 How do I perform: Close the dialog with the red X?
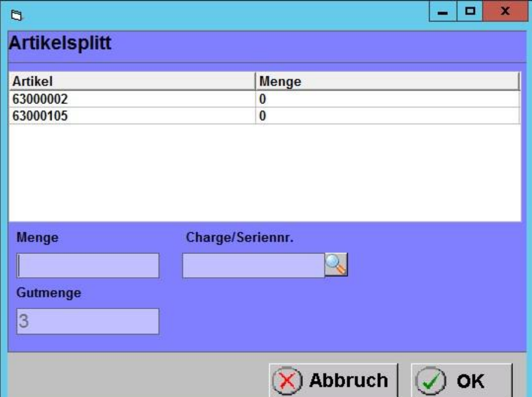(x=505, y=12)
